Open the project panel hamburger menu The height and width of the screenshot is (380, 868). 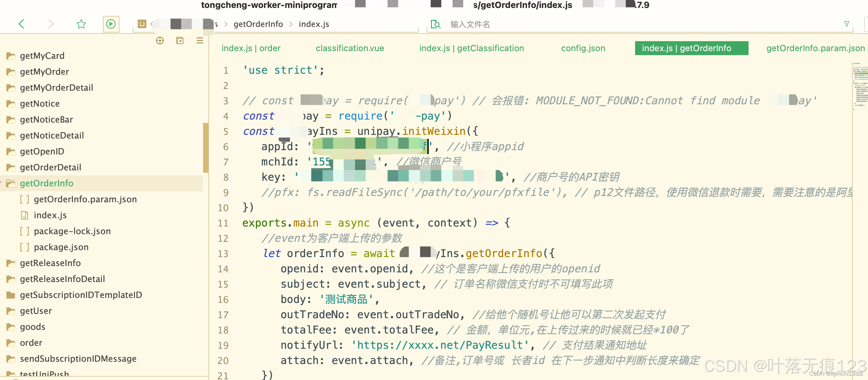coord(200,41)
